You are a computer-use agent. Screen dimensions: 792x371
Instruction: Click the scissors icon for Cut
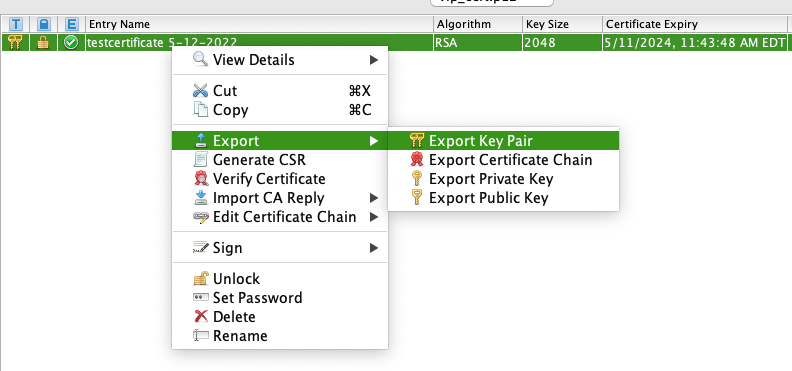[x=201, y=91]
